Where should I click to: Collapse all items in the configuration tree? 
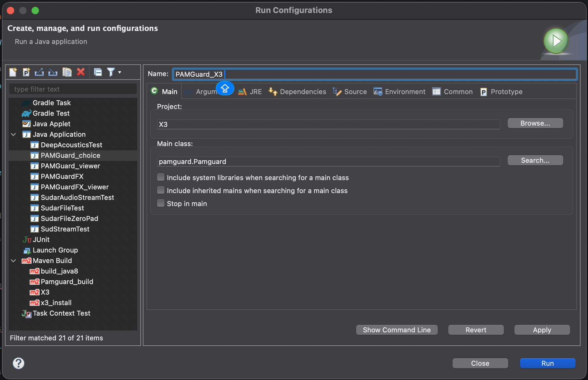(x=98, y=72)
